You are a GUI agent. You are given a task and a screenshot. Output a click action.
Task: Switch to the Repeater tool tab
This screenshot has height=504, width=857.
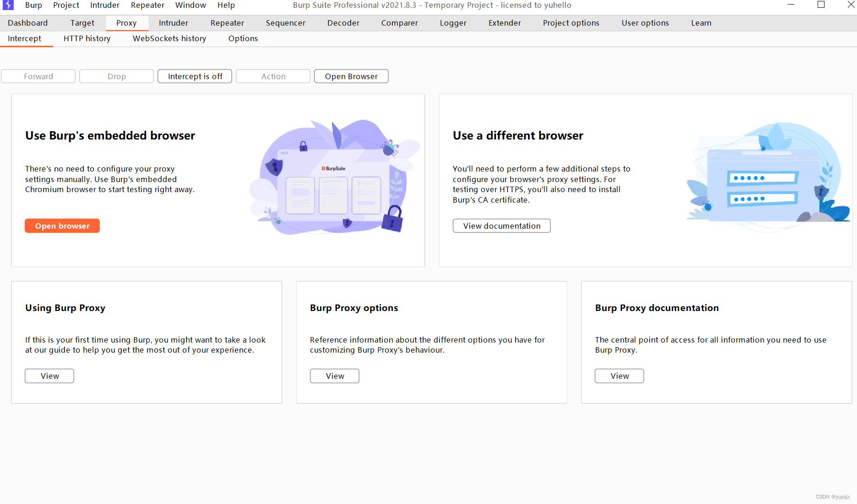pos(227,23)
